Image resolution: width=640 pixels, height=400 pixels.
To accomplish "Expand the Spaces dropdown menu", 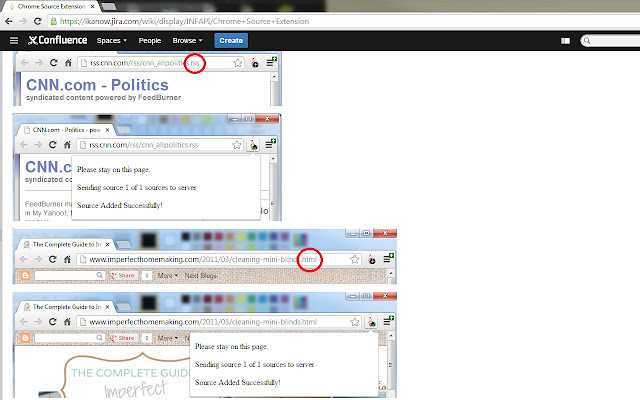I will click(x=112, y=40).
